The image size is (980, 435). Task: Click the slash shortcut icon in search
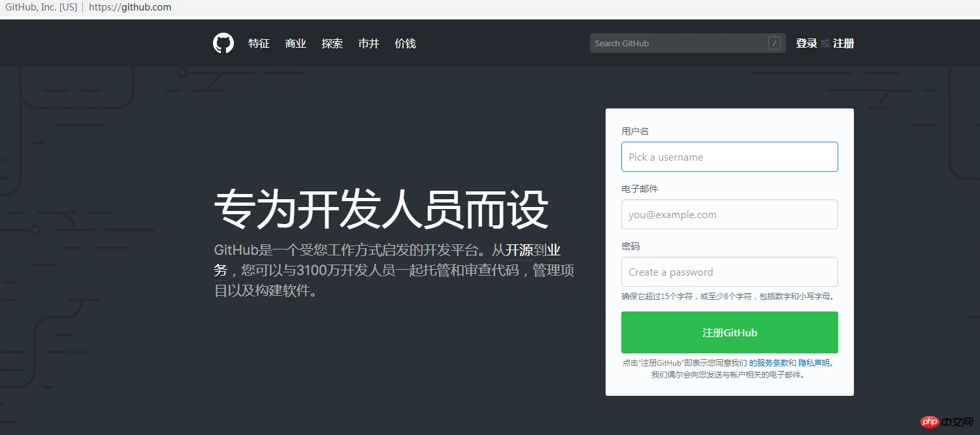pyautogui.click(x=774, y=43)
